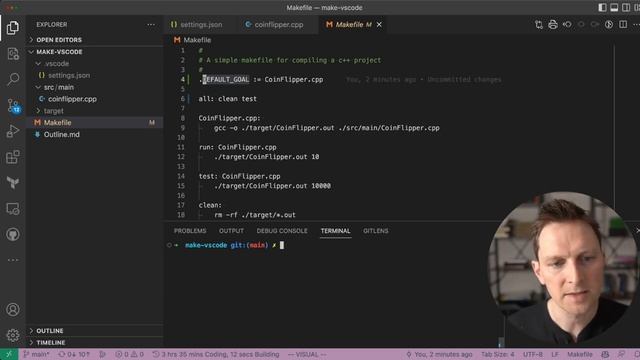
Task: Show errors and warnings count
Action: pos(129,354)
